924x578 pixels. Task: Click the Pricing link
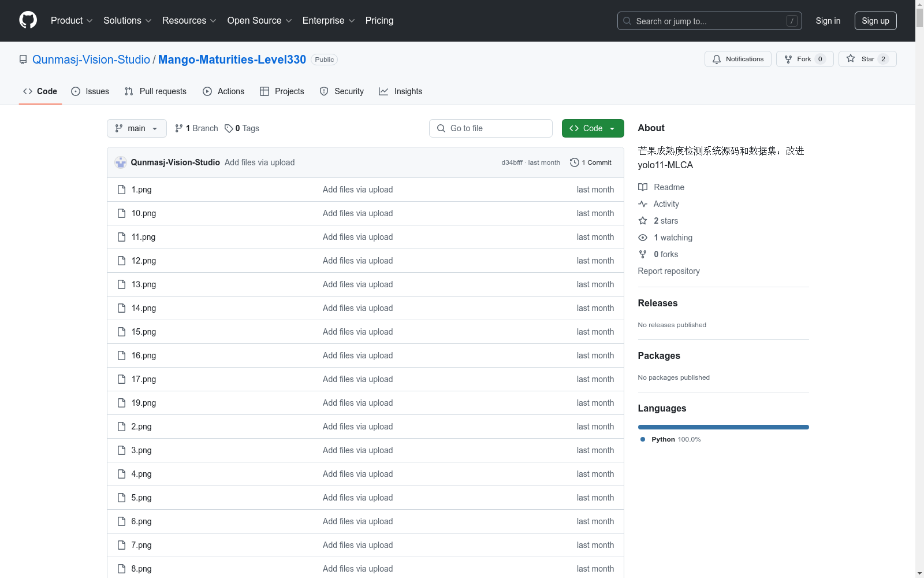tap(379, 20)
